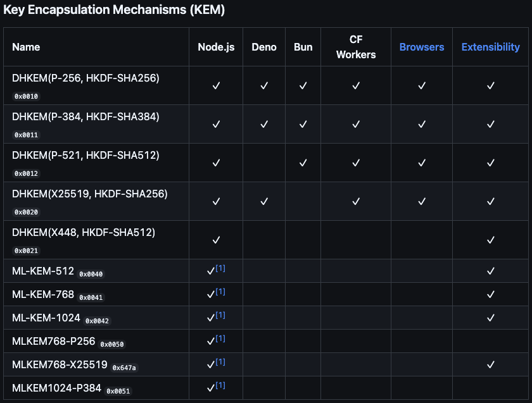The height and width of the screenshot is (403, 532).
Task: Click the 0x0010 code badge
Action: click(x=26, y=96)
